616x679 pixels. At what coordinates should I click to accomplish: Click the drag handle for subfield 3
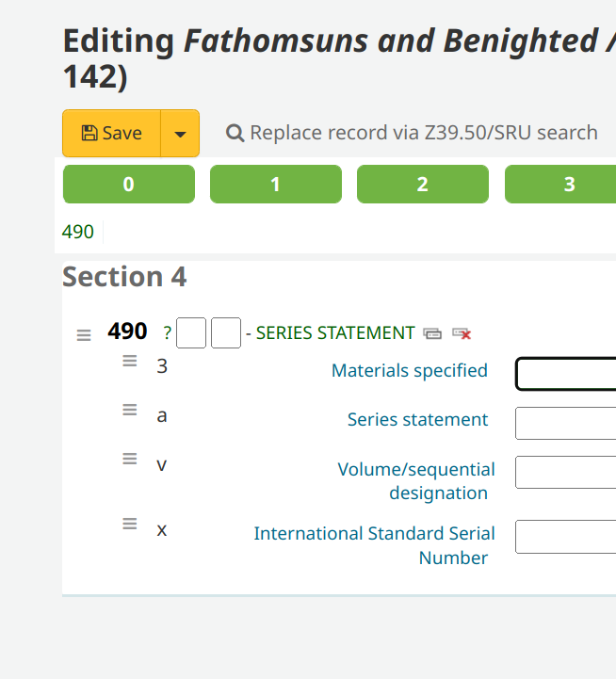[x=130, y=361]
